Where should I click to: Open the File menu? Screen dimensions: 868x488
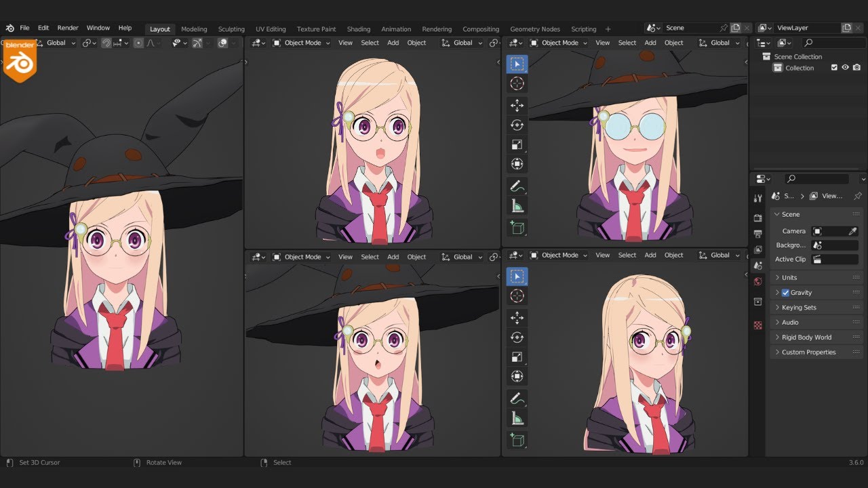pyautogui.click(x=24, y=28)
